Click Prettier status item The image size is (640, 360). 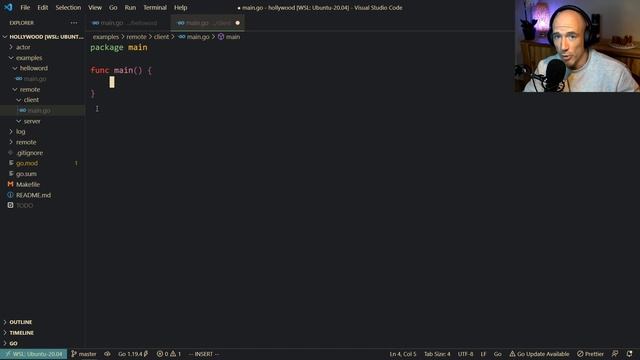[x=590, y=354]
